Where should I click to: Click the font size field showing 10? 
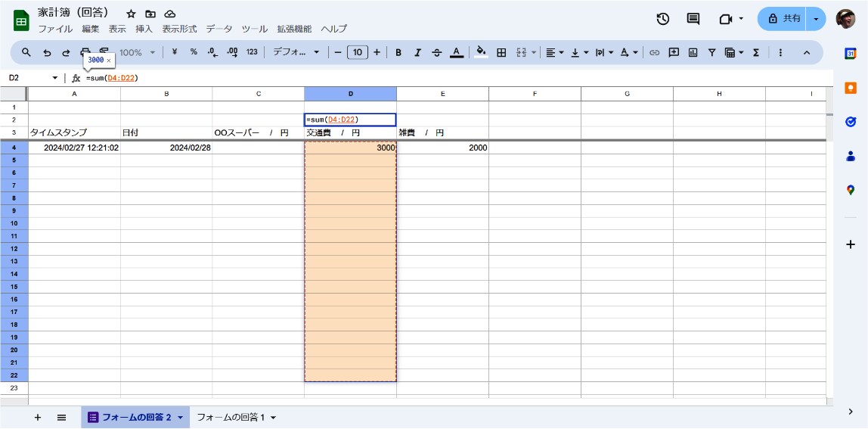tap(358, 52)
